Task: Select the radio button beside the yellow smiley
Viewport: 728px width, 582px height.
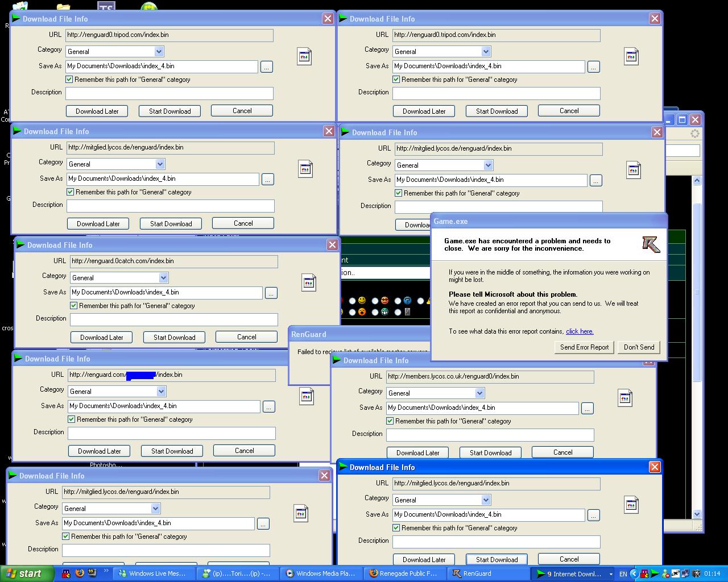Action: coord(353,301)
